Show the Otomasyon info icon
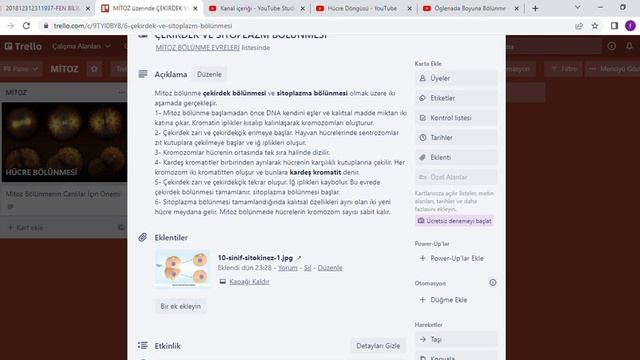640x360 pixels. coord(493,282)
